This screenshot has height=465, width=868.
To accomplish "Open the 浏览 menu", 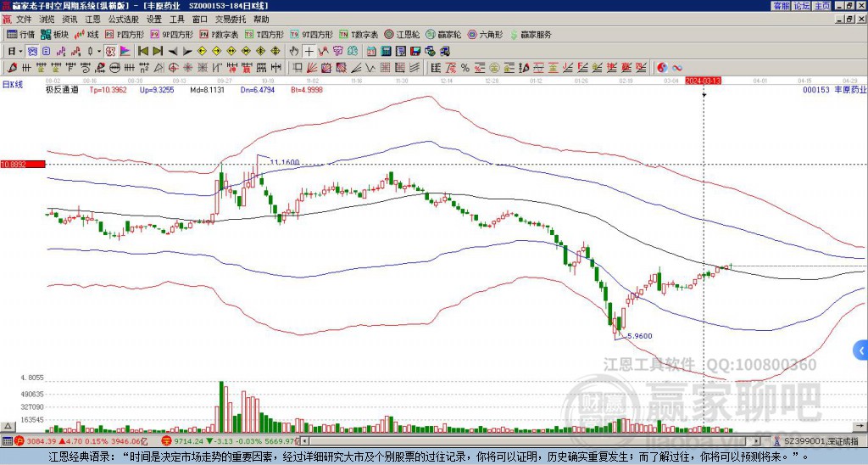I will 47,20.
